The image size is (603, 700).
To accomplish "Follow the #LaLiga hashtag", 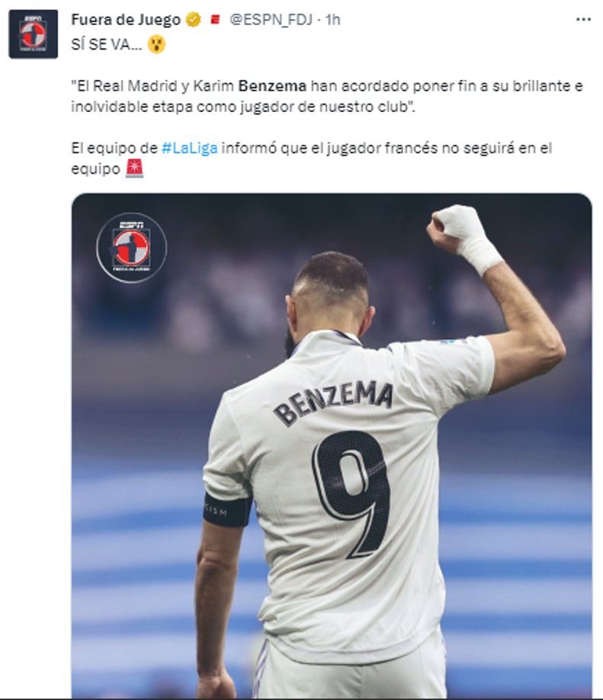I will tap(190, 148).
